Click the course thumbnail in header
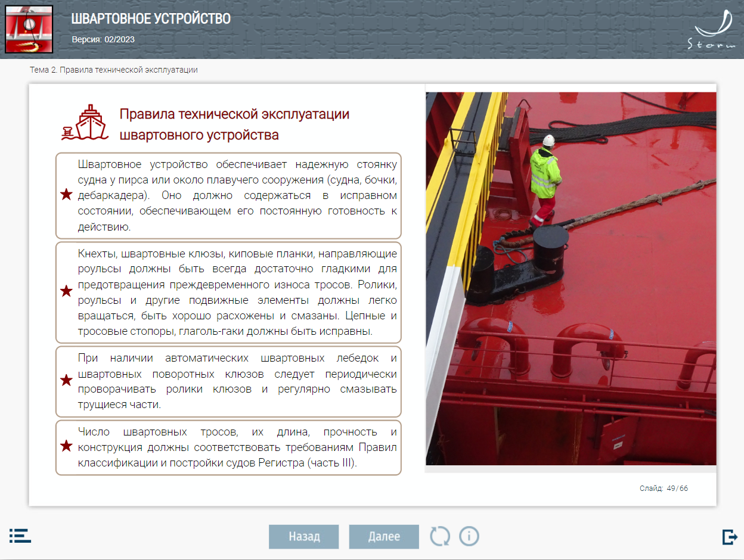744x560 pixels. [29, 29]
